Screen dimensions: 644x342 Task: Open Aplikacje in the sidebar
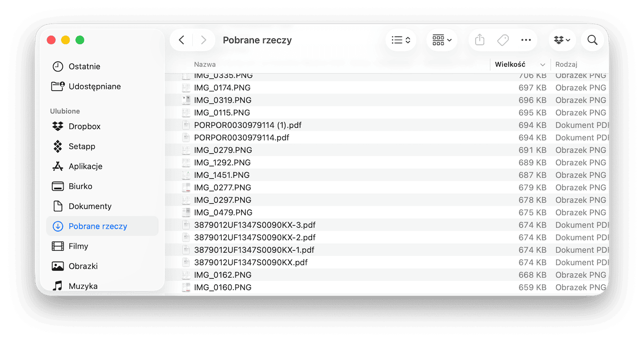(102, 166)
